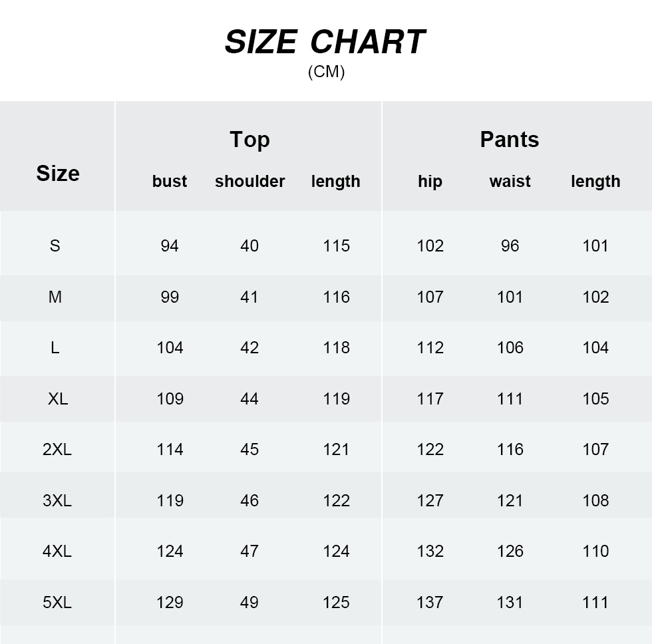Click pants length 105 in XL row
652x644 pixels.
point(595,399)
